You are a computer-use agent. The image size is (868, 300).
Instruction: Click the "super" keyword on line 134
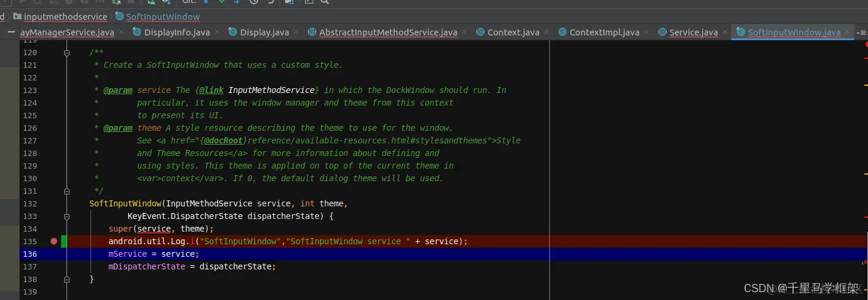120,229
